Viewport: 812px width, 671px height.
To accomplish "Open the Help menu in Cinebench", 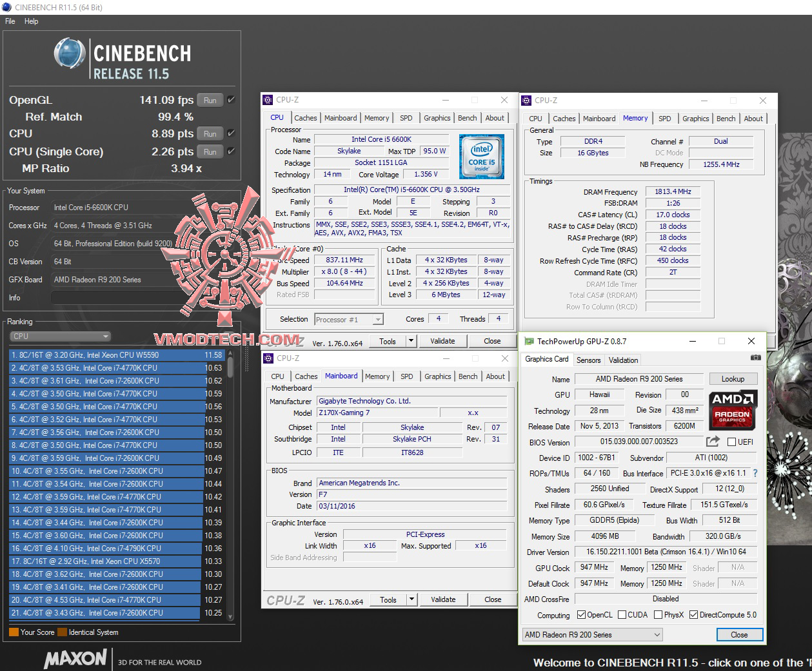I will [x=32, y=21].
